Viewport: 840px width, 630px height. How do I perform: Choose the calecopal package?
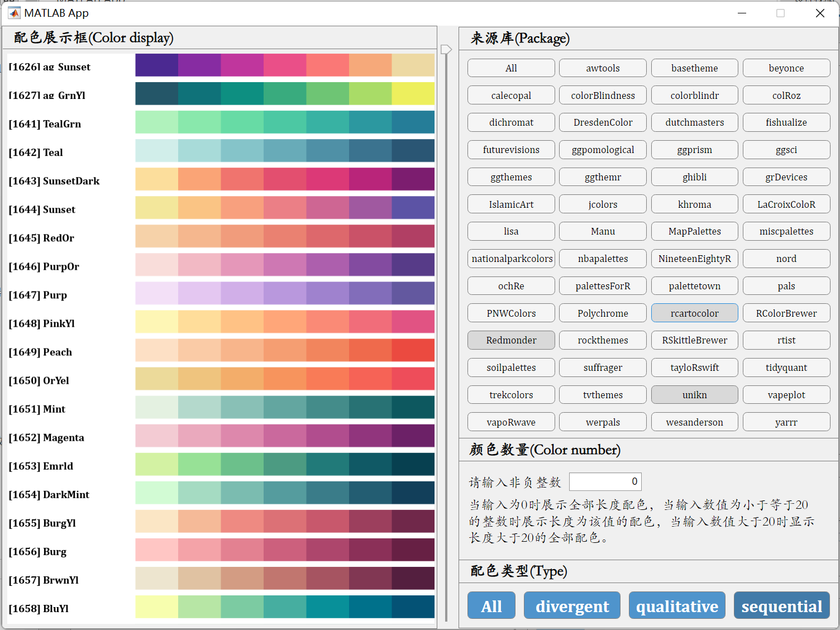pos(511,96)
